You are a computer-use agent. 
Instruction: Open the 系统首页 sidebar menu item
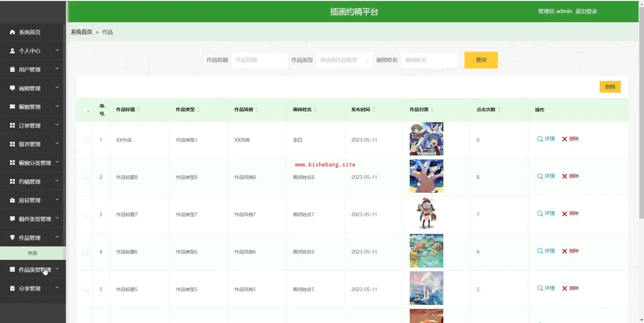pyautogui.click(x=32, y=32)
